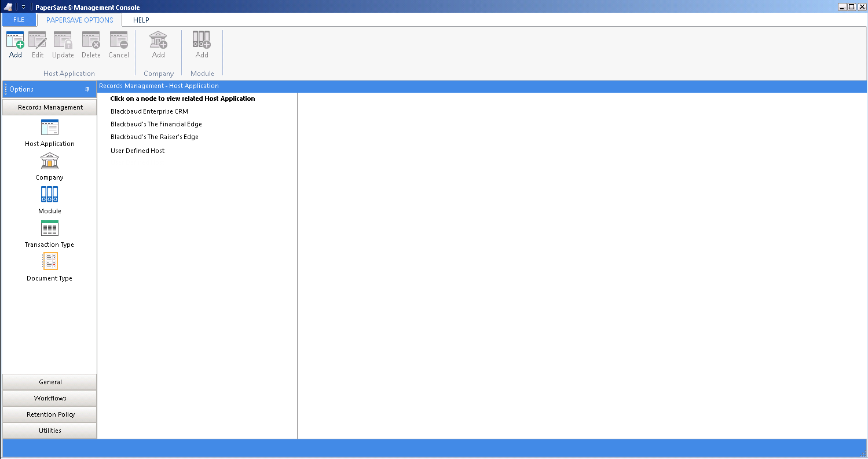Switch to the HELP tab
This screenshot has height=459, width=868.
coord(141,20)
